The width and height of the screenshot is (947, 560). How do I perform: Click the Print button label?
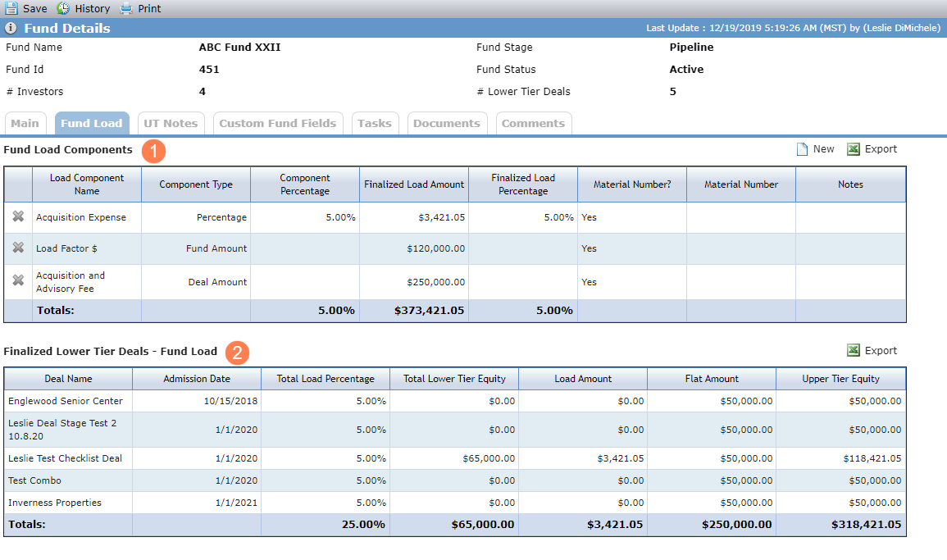pyautogui.click(x=149, y=8)
